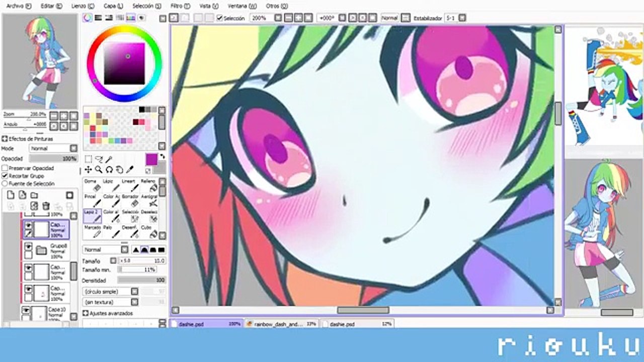Select the Marcador marker tool
The width and height of the screenshot is (644, 362).
pos(92,231)
